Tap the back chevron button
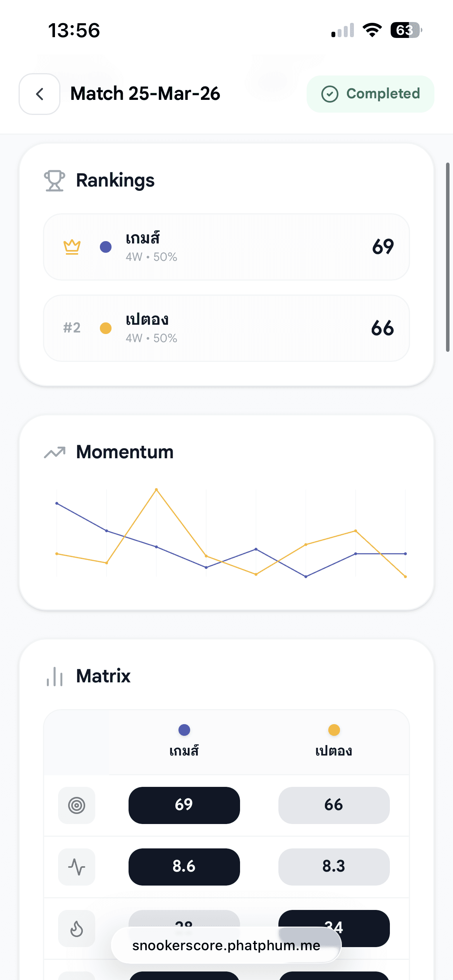This screenshot has width=453, height=980. coord(39,94)
